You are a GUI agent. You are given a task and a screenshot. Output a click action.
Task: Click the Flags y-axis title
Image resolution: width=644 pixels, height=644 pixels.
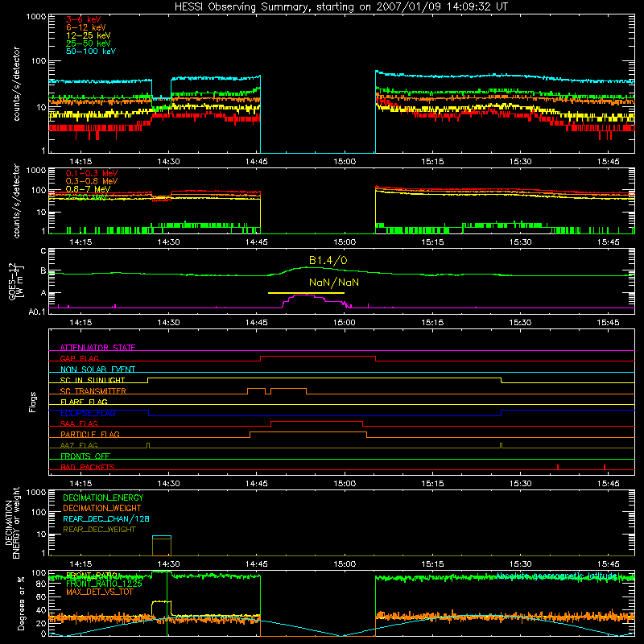[x=33, y=402]
